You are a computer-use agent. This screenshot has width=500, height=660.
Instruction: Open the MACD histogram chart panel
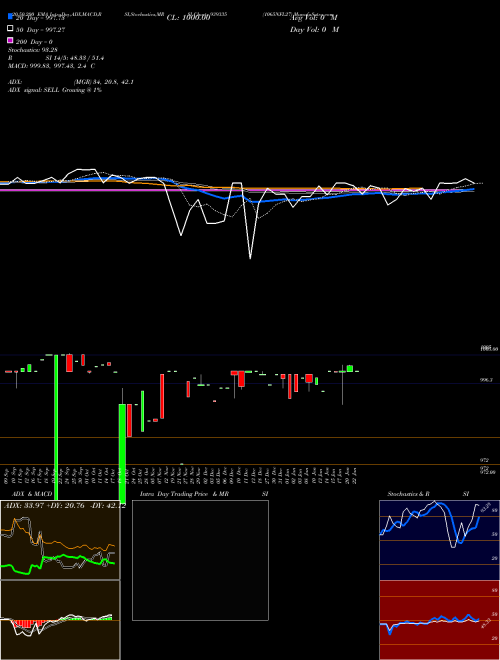pos(60,620)
